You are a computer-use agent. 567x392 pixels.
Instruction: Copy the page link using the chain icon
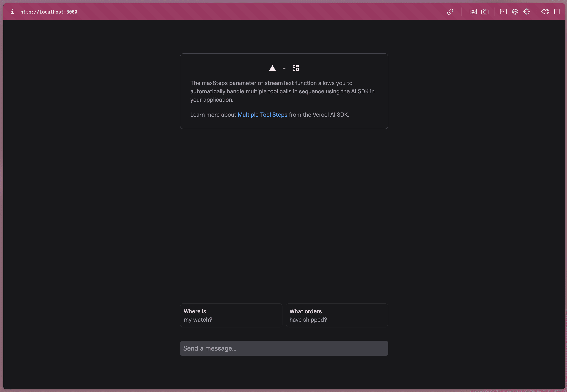[x=450, y=11]
